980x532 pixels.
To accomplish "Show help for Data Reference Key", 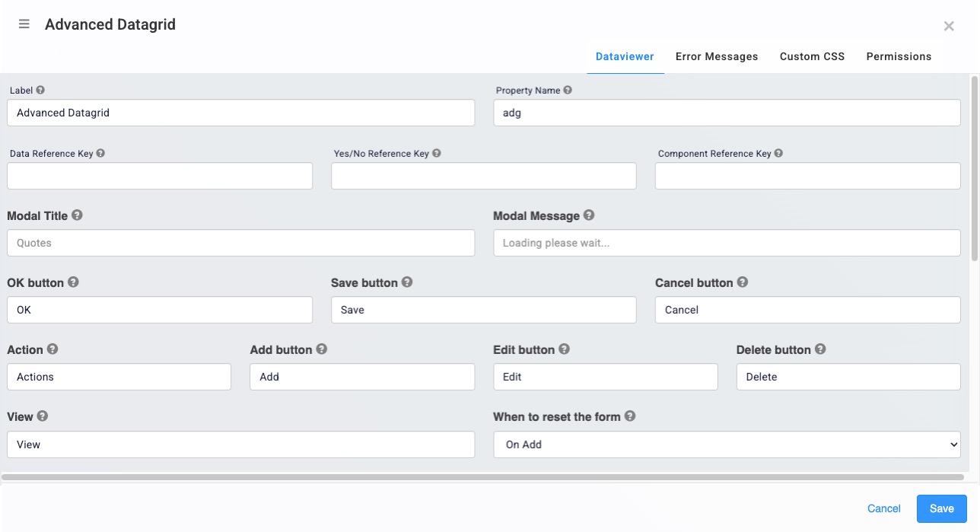I will coord(100,153).
